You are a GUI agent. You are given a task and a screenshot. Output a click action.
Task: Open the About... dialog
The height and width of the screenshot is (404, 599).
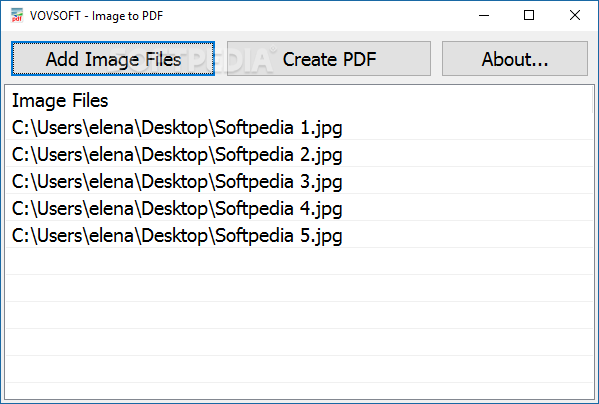515,59
